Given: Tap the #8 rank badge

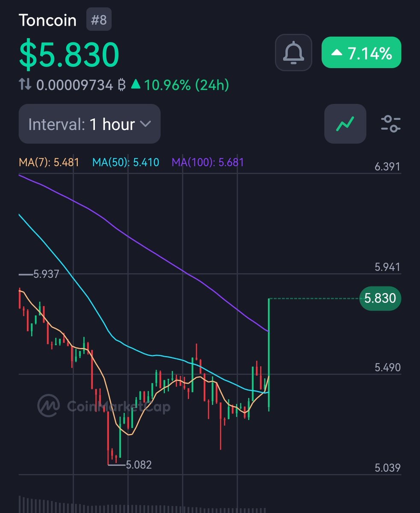Looking at the screenshot, I should [x=99, y=20].
